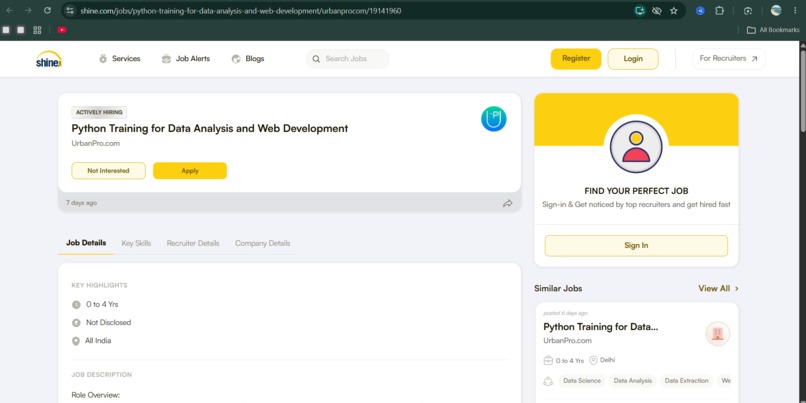Screen dimensions: 806x403
Task: Click the search magnifier icon
Action: pyautogui.click(x=316, y=59)
